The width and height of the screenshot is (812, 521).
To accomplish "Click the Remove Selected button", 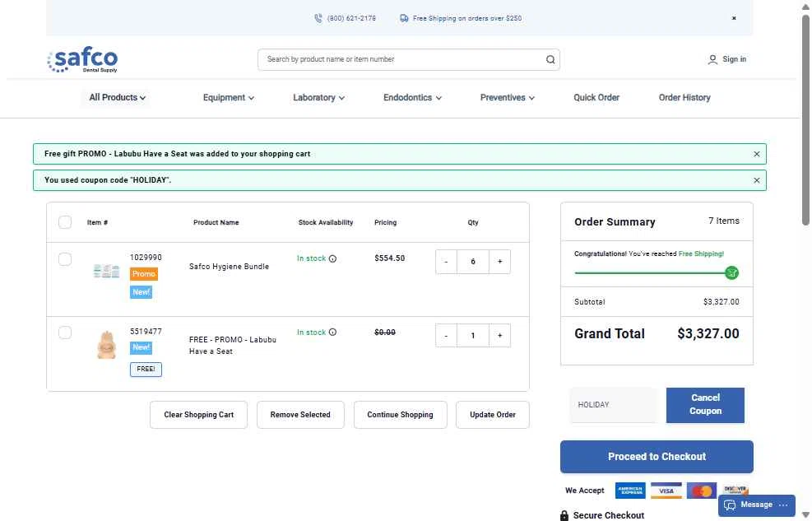I will pyautogui.click(x=300, y=415).
